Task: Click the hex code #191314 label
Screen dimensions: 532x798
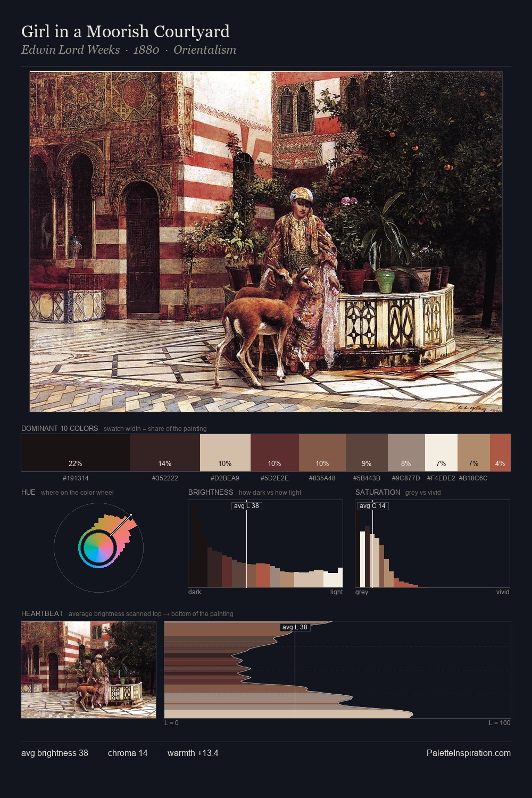Action: coord(76,478)
